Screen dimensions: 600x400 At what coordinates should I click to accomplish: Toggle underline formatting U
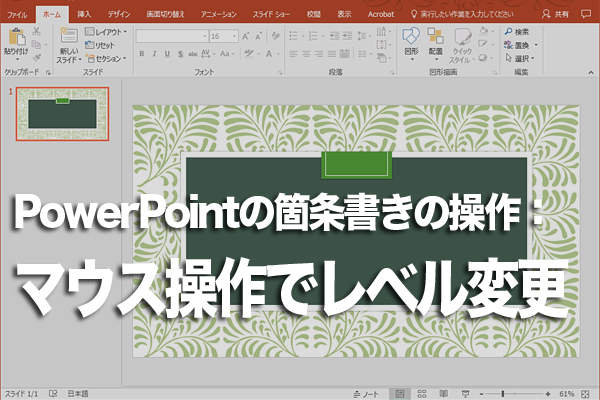[167, 54]
